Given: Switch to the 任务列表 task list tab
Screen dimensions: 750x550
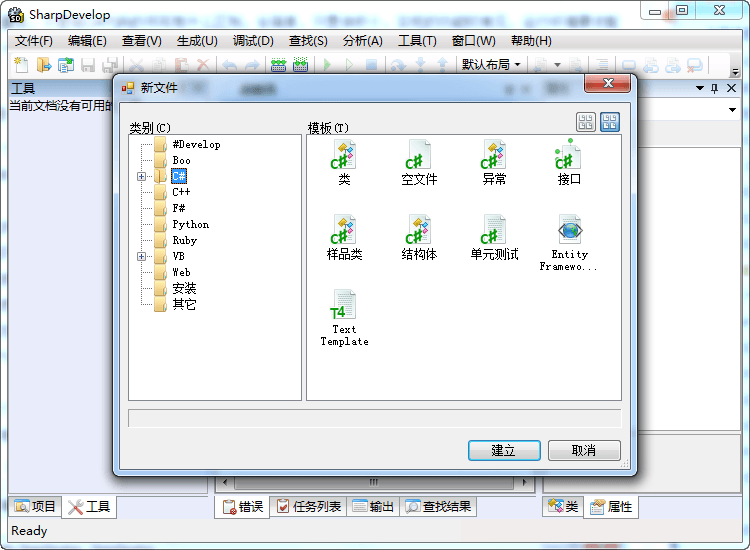Looking at the screenshot, I should point(309,507).
